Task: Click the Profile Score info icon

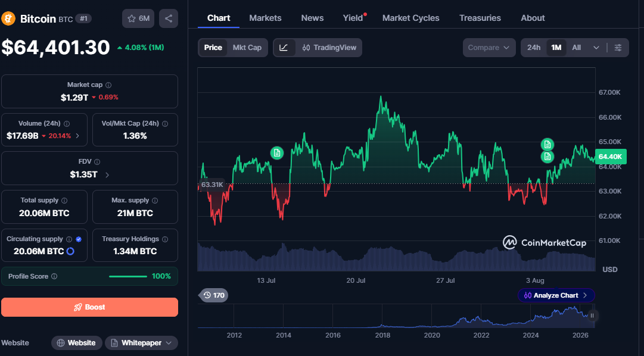Action: (54, 276)
